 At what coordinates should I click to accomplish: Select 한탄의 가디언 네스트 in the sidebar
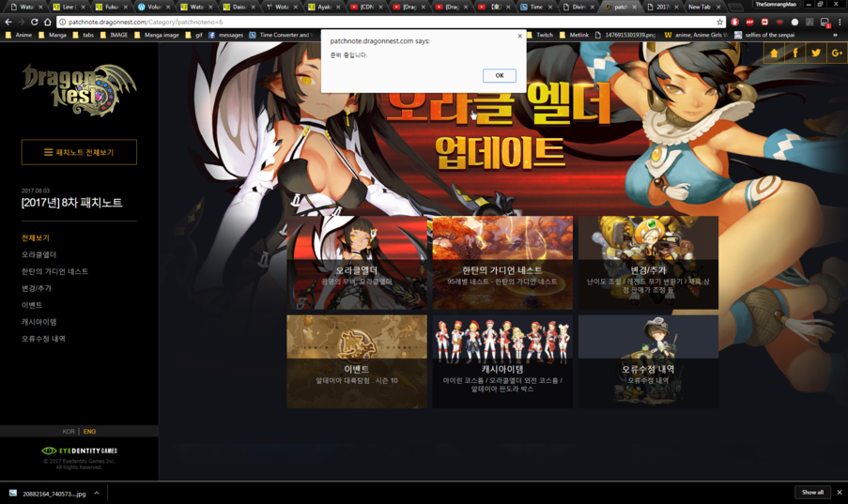point(54,271)
